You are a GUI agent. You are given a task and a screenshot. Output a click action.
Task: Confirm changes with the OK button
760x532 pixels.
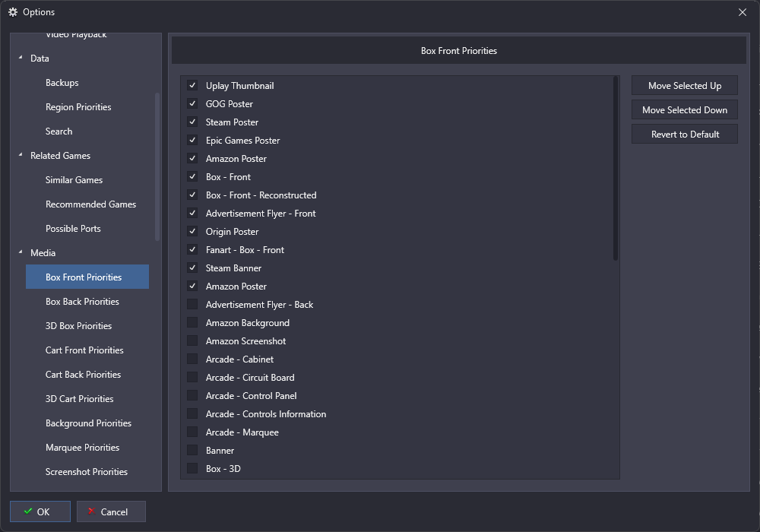[x=40, y=511]
